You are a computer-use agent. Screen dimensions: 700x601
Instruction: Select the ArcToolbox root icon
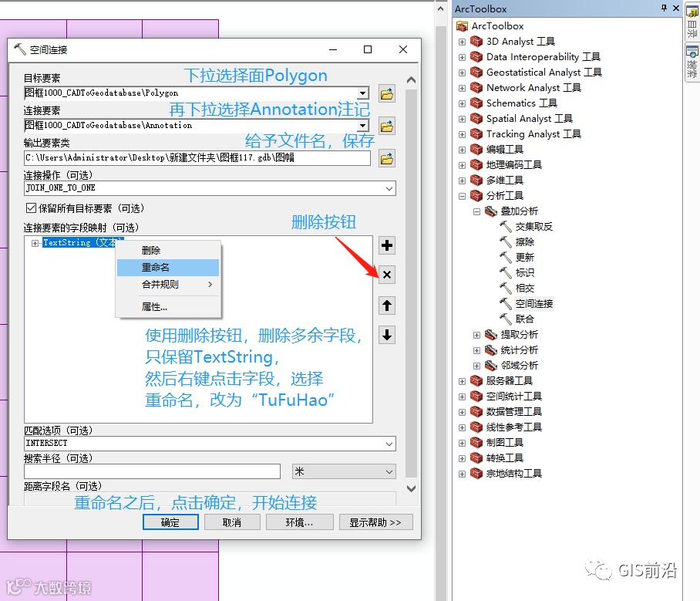tap(462, 26)
